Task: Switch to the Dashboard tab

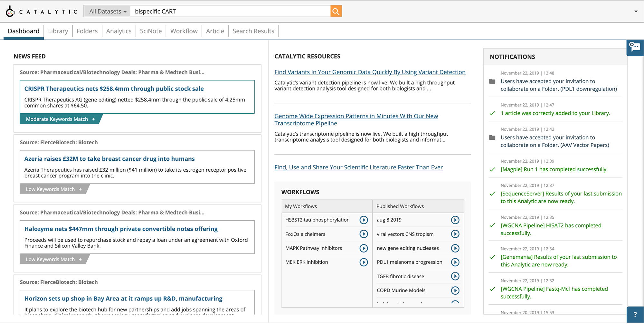Action: pyautogui.click(x=24, y=31)
